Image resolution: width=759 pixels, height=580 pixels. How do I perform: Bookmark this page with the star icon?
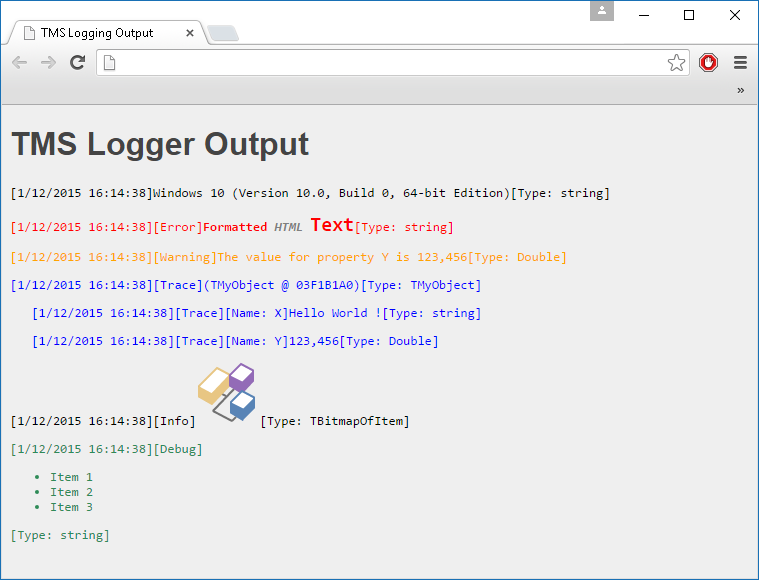(x=676, y=63)
